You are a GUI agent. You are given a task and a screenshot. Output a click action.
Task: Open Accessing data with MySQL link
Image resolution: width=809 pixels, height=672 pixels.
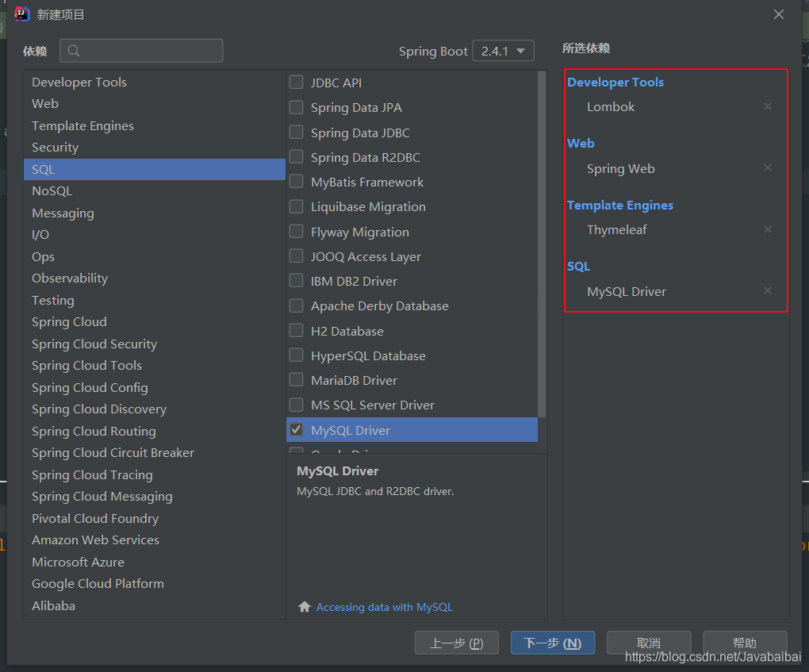pos(385,607)
